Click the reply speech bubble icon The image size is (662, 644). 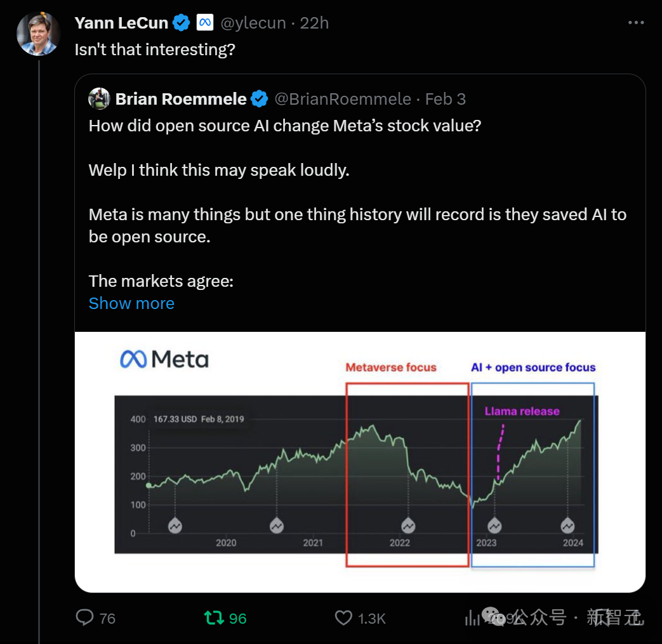[x=84, y=618]
